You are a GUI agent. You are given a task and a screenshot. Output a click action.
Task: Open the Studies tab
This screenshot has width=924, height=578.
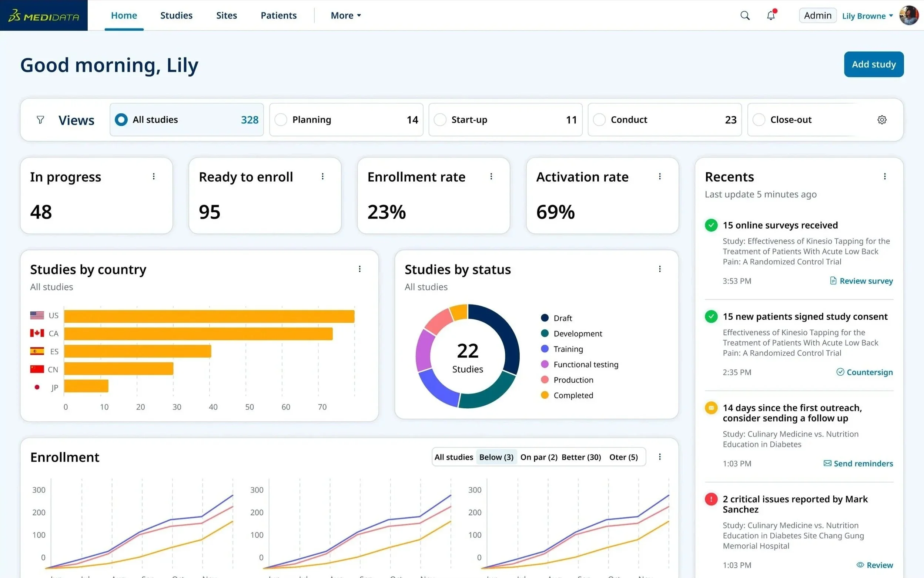(177, 16)
